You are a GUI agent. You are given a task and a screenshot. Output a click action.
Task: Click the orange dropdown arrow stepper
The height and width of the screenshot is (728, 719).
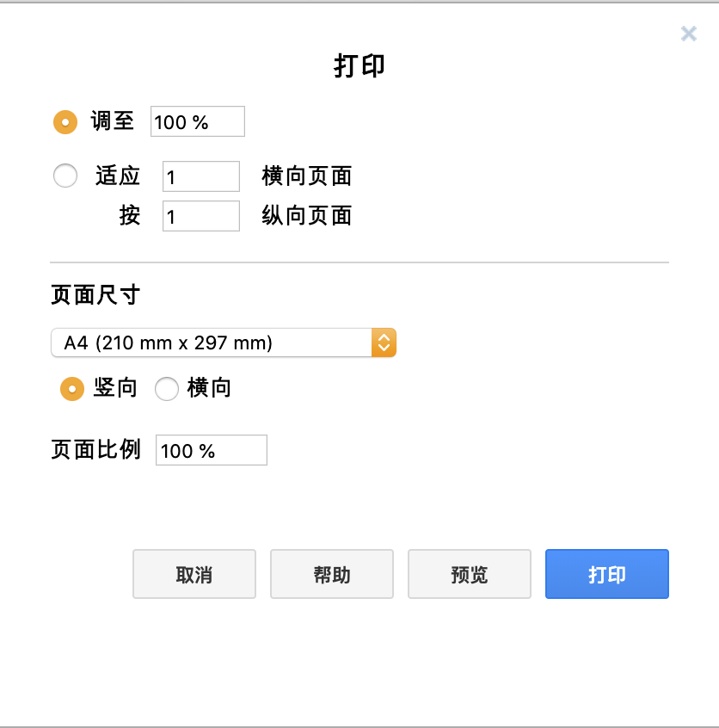pyautogui.click(x=384, y=342)
